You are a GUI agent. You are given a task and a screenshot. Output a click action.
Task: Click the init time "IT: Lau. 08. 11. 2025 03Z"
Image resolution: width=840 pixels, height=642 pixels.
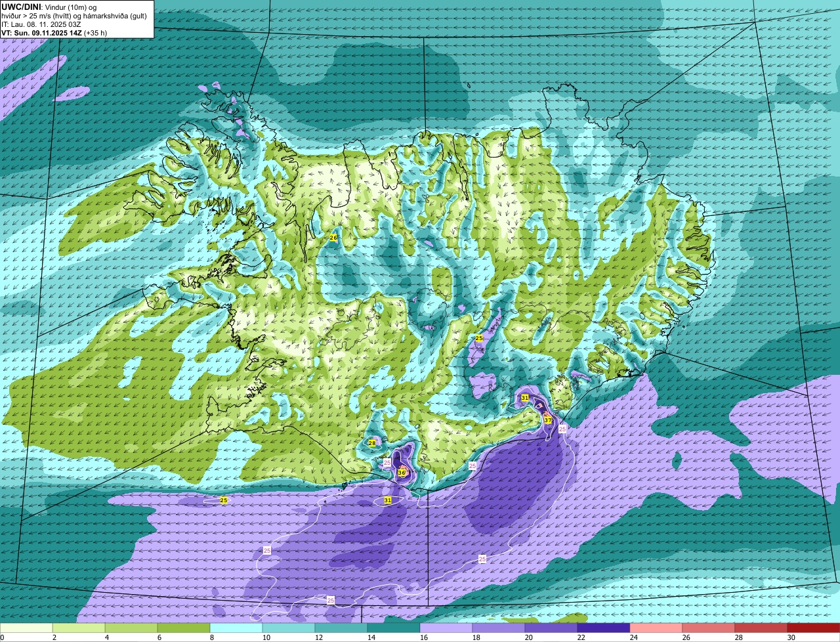pos(41,24)
